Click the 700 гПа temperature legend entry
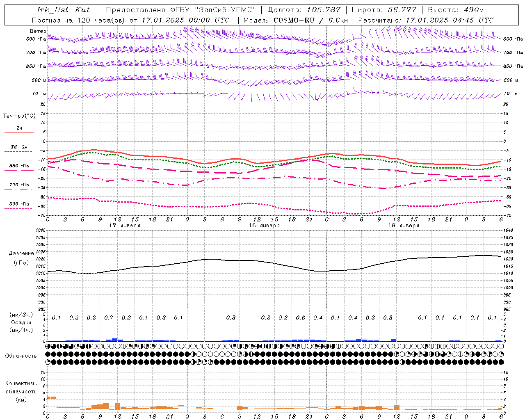This screenshot has height=420, width=525. tap(19, 186)
